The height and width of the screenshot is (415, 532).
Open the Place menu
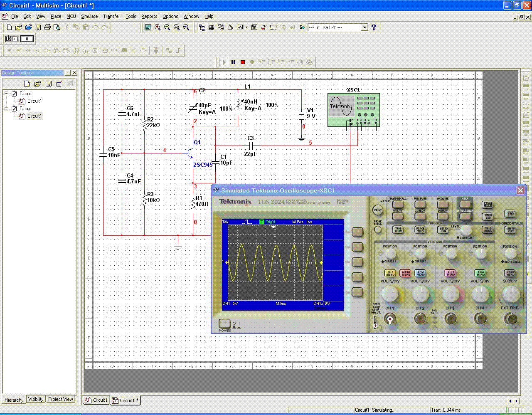point(56,16)
